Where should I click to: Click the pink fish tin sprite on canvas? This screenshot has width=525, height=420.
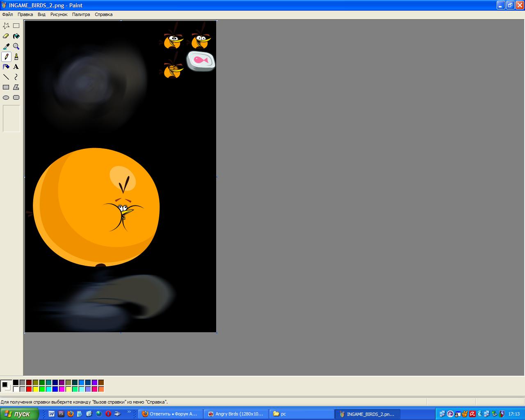(x=201, y=61)
